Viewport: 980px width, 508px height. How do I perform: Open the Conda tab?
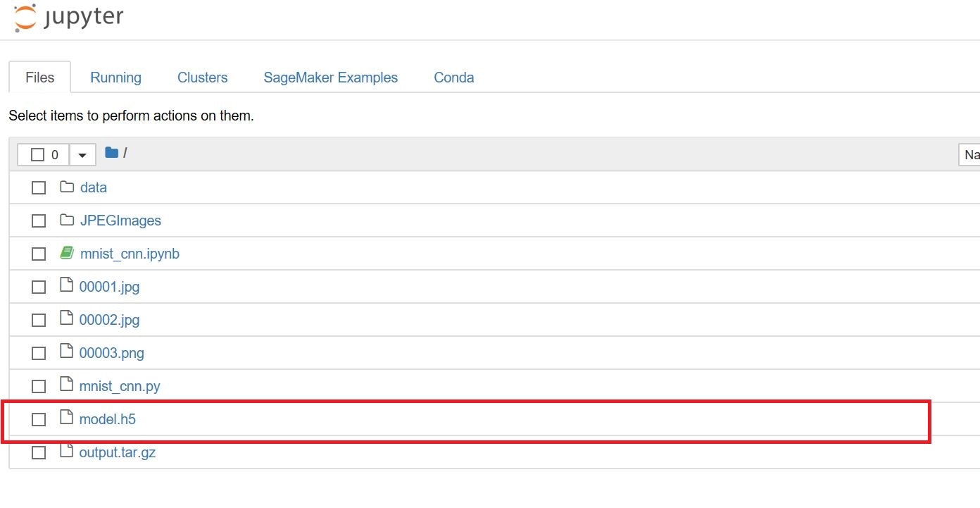coord(454,78)
